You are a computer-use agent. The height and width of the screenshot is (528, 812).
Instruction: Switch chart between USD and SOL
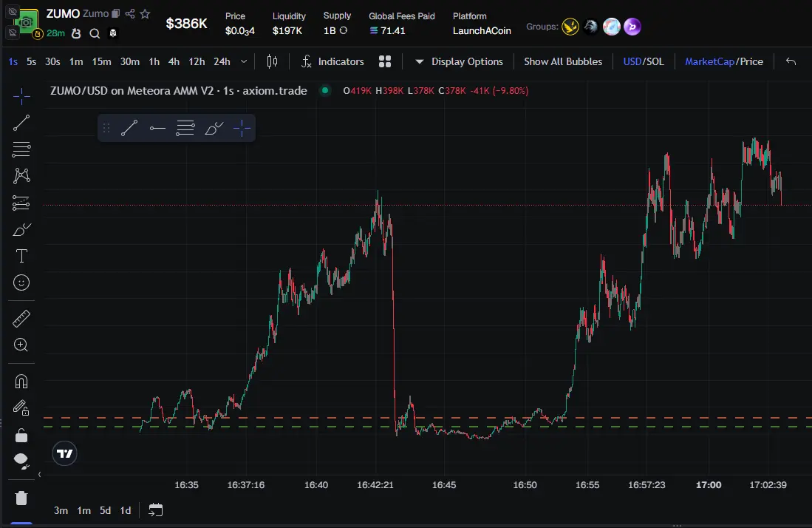(643, 61)
